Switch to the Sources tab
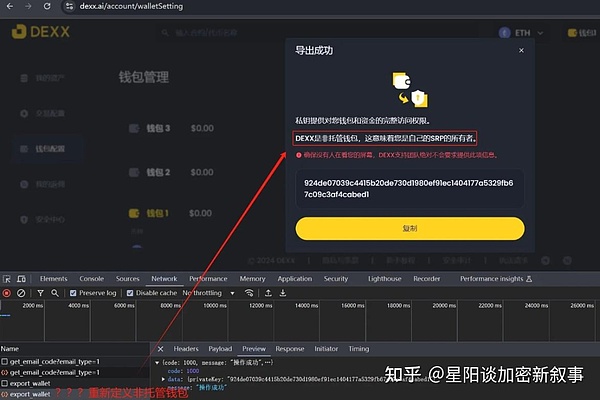This screenshot has width=600, height=400. click(x=127, y=279)
